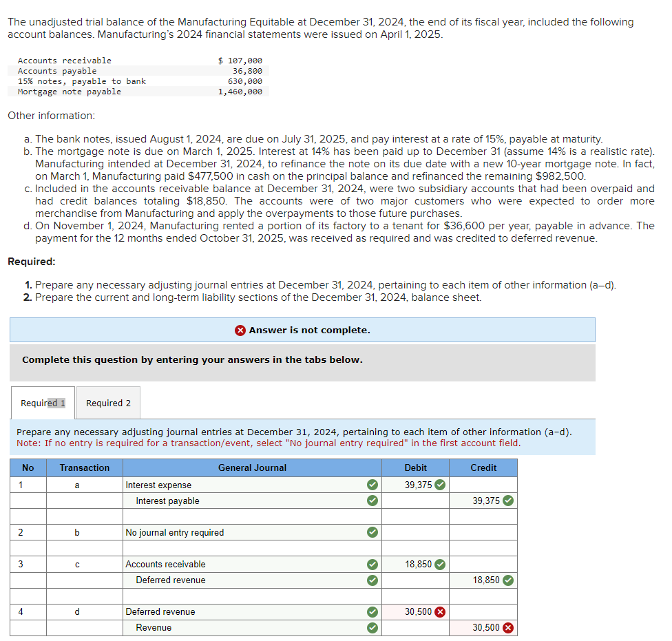Click the green check beside 39,375 debit
The image size is (672, 641).
click(440, 485)
